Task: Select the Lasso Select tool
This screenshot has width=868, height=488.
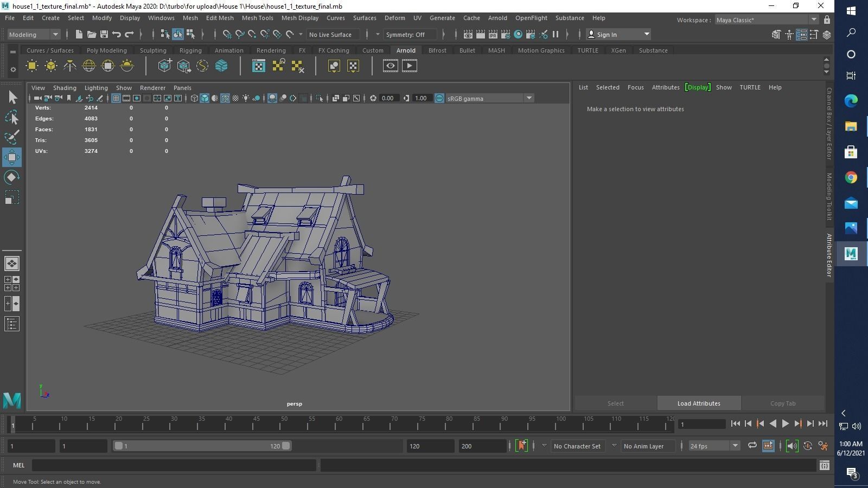Action: 12,117
